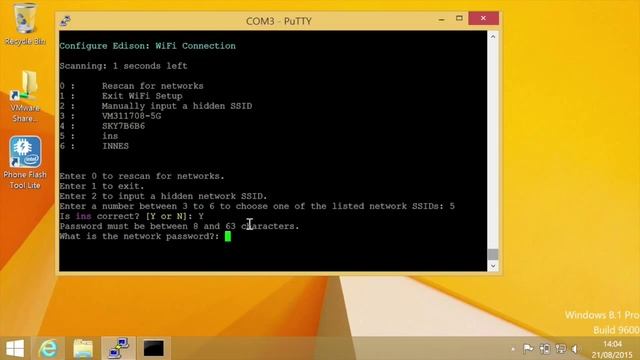This screenshot has height=360, width=640.
Task: Click the 'Exit WiFi Setup' list entry
Action: pos(142,96)
